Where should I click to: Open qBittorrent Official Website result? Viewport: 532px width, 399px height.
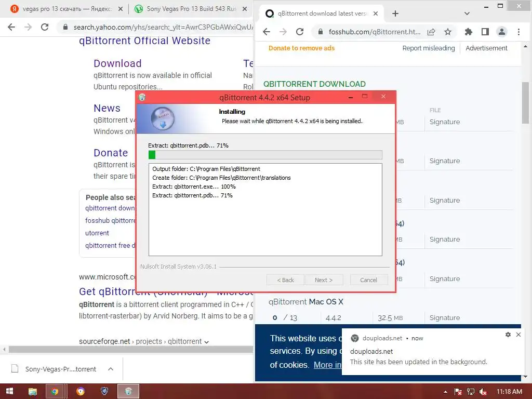pyautogui.click(x=144, y=41)
